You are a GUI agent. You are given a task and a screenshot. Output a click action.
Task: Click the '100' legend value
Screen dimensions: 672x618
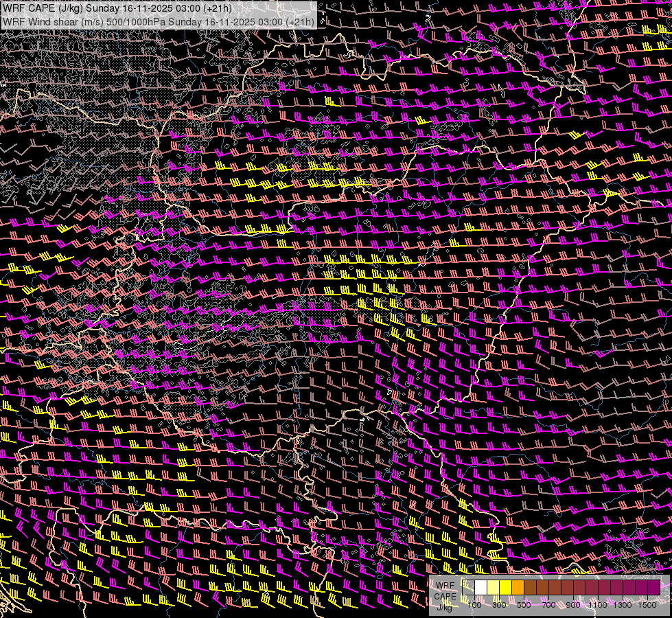(x=474, y=605)
